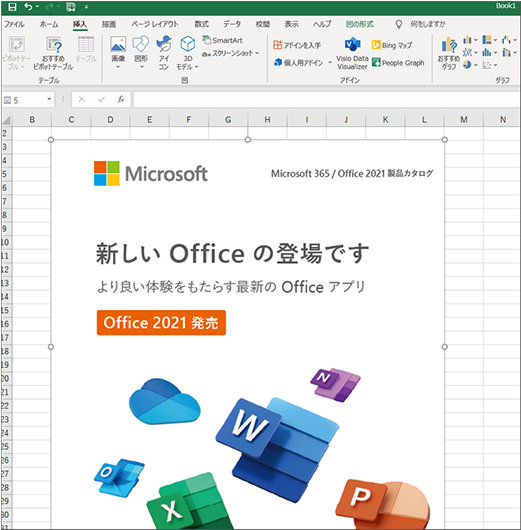This screenshot has width=521, height=530.
Task: Expand the 図形 dropdown arrow
Action: [x=142, y=67]
